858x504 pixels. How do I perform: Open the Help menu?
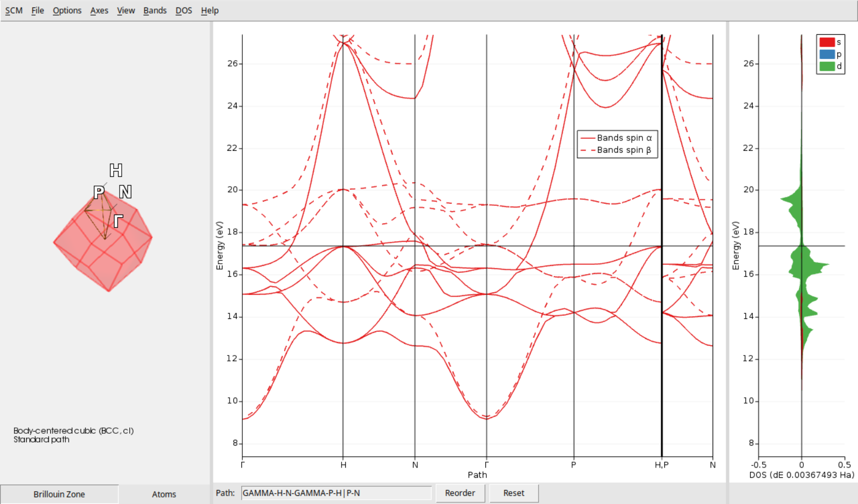pos(209,10)
